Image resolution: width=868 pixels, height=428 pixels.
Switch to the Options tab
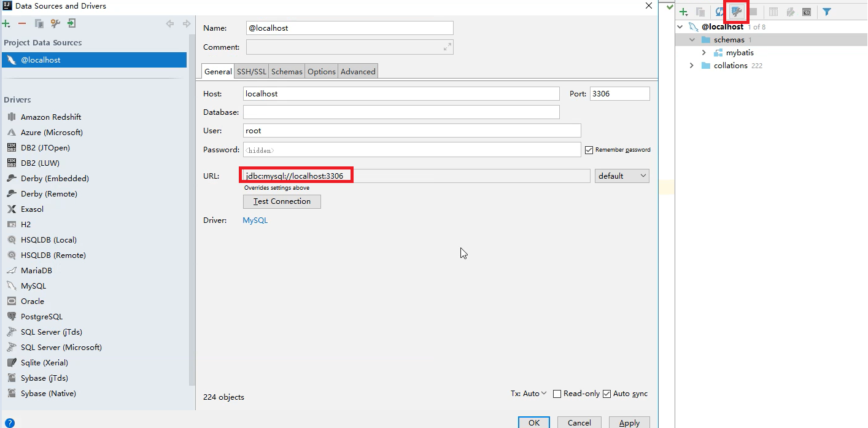322,71
